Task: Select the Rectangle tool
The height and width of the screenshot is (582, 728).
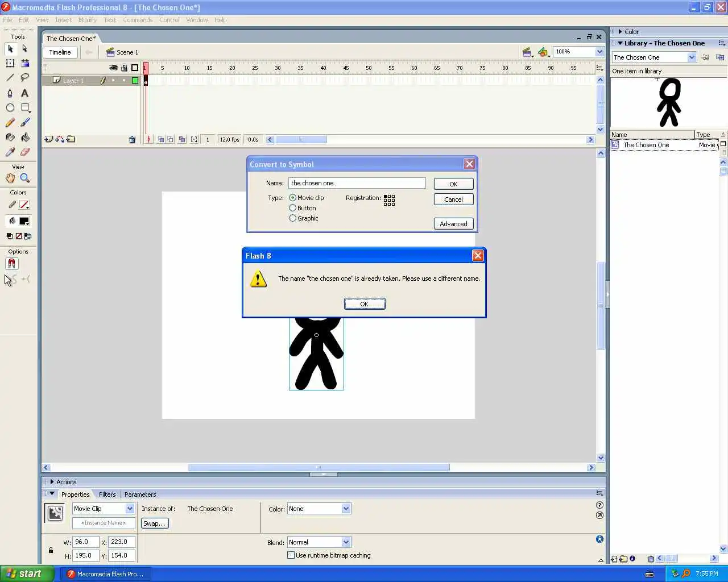Action: tap(24, 107)
